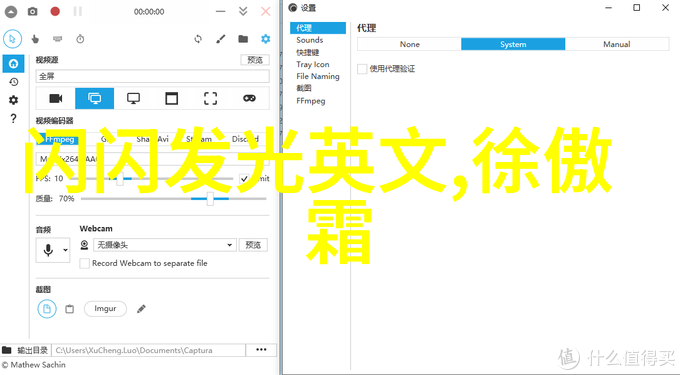The width and height of the screenshot is (680, 375).
Task: Open the overlay brush tool
Action: (x=221, y=39)
